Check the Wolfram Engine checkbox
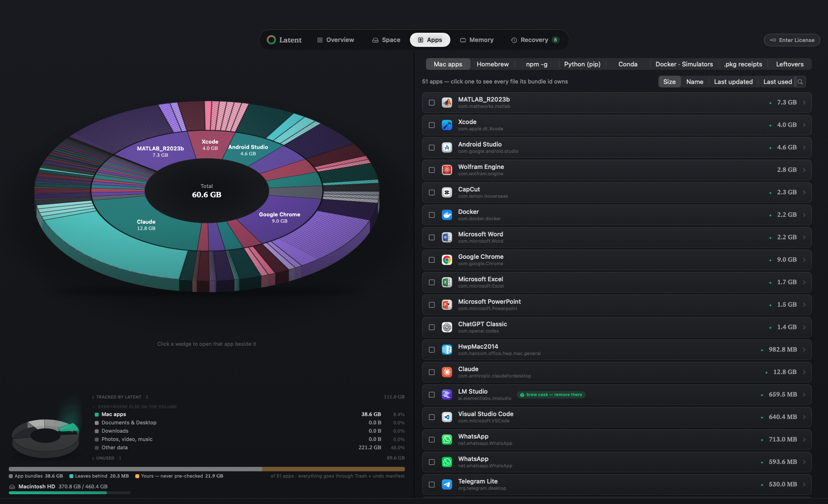The height and width of the screenshot is (504, 828). tap(432, 170)
